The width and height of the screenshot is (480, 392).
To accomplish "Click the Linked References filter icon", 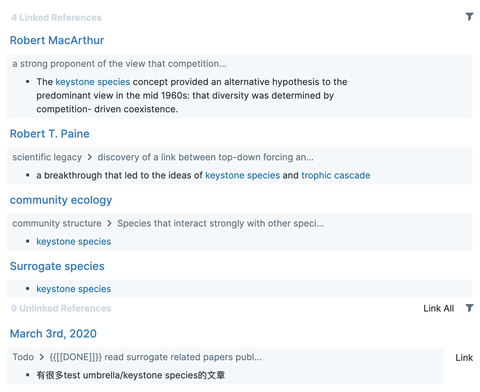I will (x=469, y=16).
